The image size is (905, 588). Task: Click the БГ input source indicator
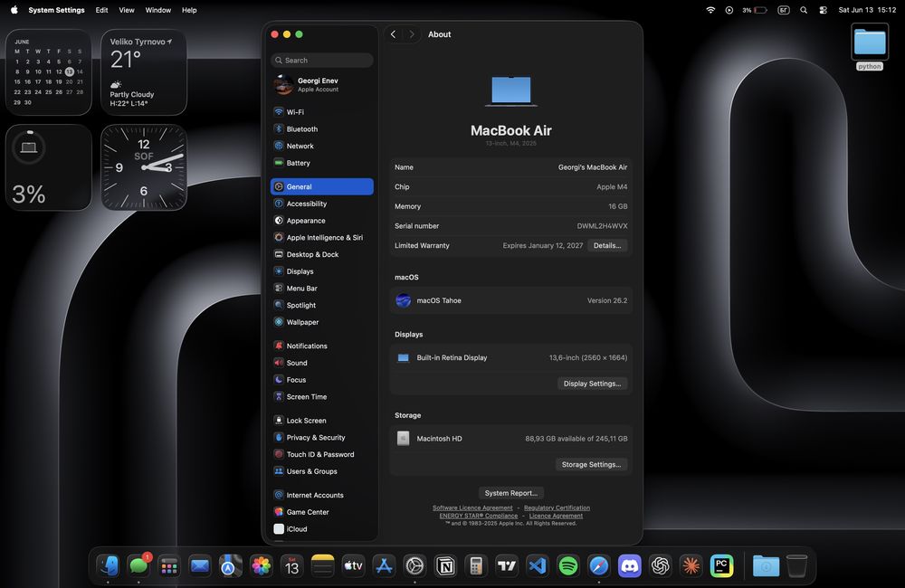coord(783,10)
